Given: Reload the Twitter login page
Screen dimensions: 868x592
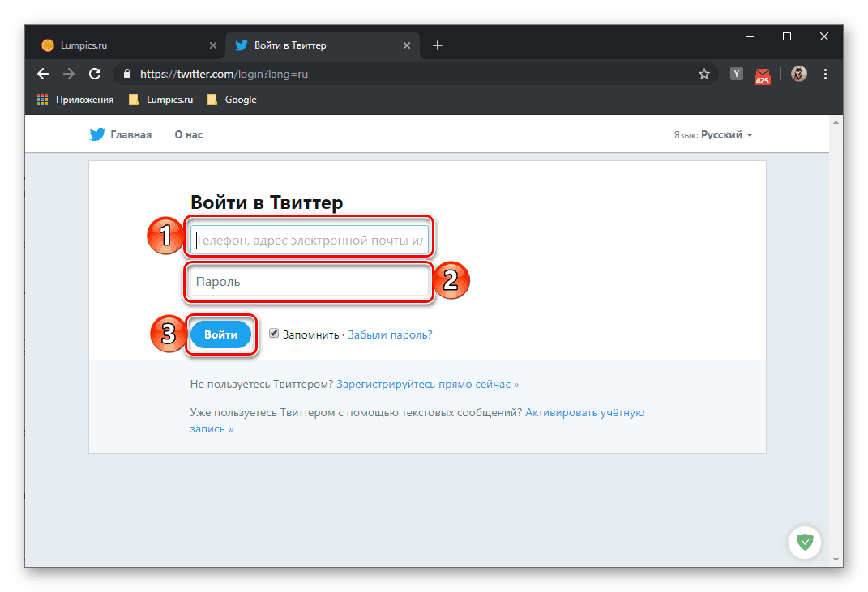Looking at the screenshot, I should point(95,74).
